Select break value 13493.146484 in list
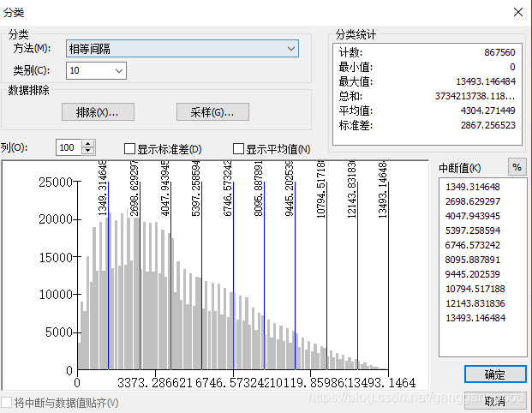The width and height of the screenshot is (532, 413). pos(475,319)
